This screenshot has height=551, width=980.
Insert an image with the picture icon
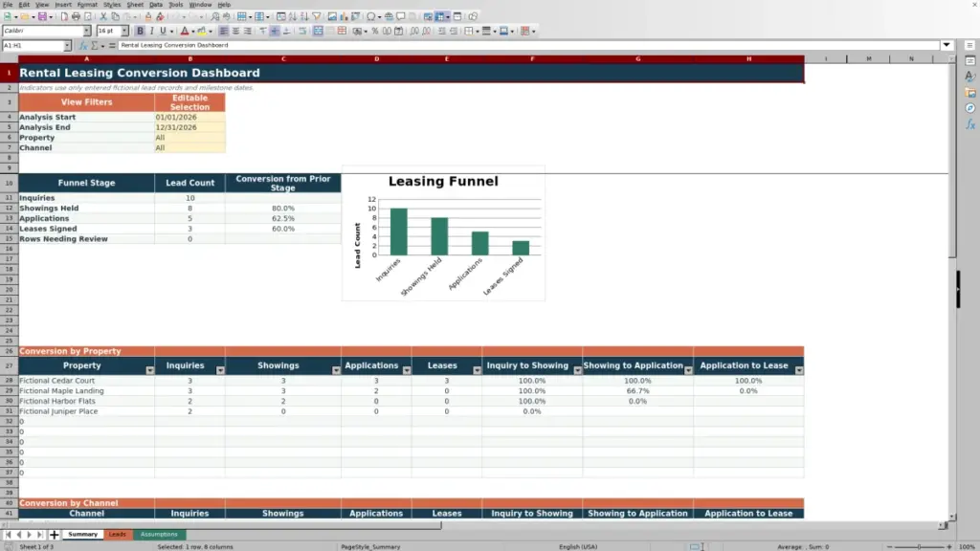[332, 16]
